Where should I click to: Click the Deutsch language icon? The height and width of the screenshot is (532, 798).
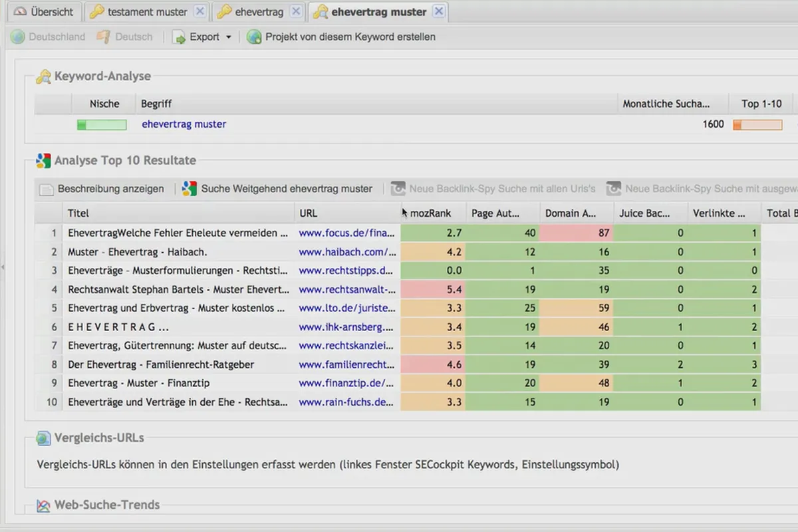103,37
